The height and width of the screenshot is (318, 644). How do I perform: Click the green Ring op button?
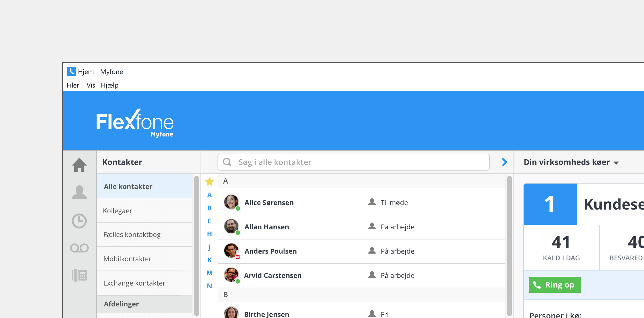pos(555,285)
